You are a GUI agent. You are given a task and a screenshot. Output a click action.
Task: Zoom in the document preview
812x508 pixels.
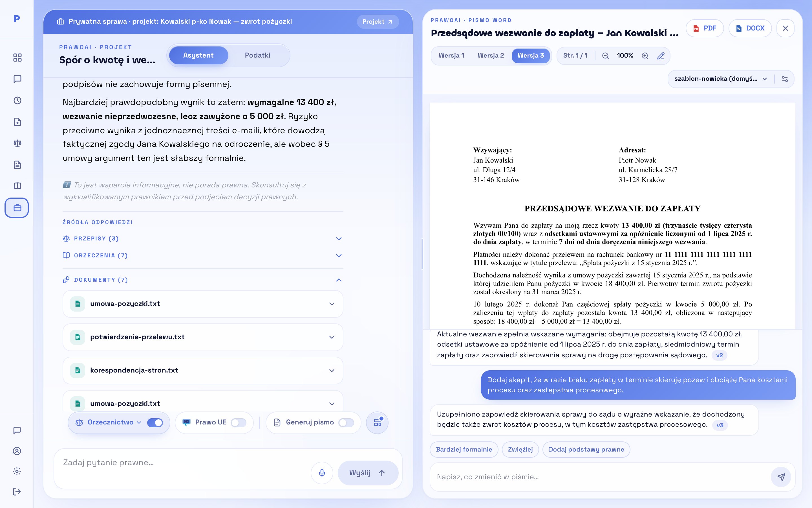click(x=645, y=56)
